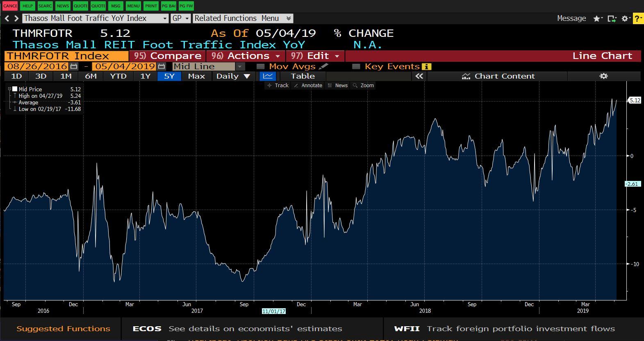Viewport: 644px width, 341px height.
Task: Click the THMRFOTR Index security field
Action: point(66,56)
